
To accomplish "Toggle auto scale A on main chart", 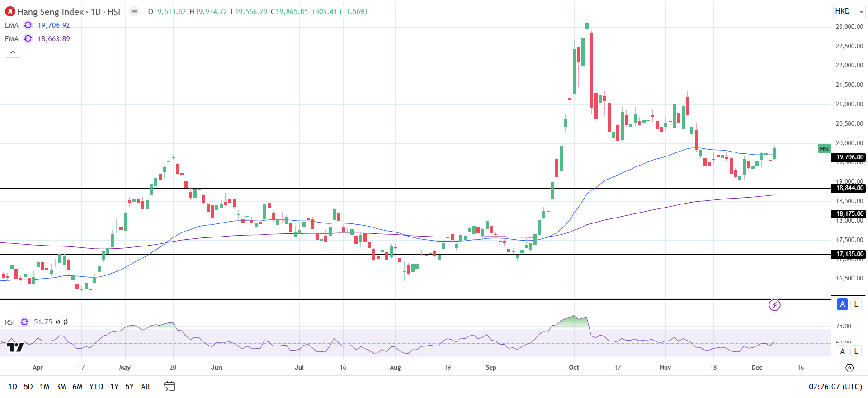I will [x=842, y=304].
